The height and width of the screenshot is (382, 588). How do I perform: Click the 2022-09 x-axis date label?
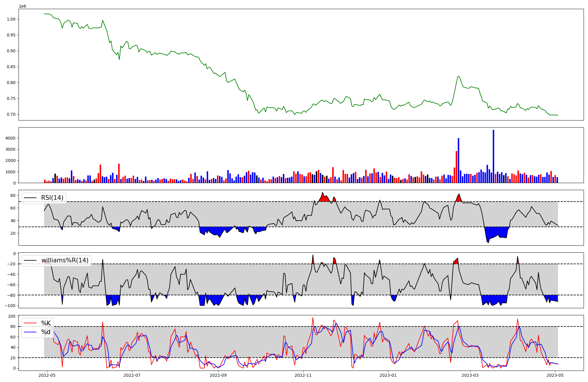pyautogui.click(x=218, y=375)
